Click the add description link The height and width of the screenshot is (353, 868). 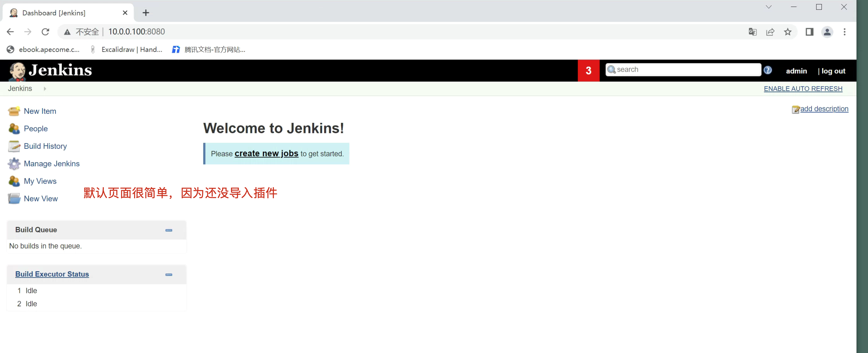[x=824, y=109]
